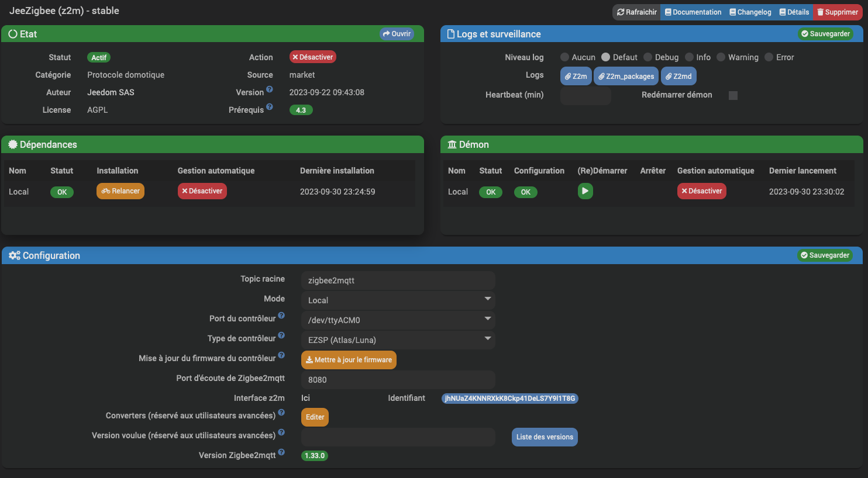Screen dimensions: 868x478
Task: Expand the Mode dropdown
Action: pyautogui.click(x=398, y=300)
